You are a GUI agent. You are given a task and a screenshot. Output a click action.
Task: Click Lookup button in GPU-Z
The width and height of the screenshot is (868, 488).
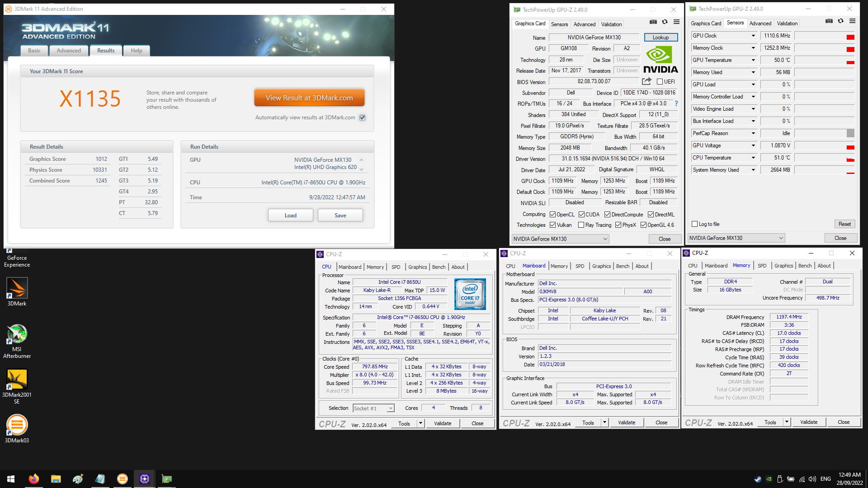pos(660,38)
